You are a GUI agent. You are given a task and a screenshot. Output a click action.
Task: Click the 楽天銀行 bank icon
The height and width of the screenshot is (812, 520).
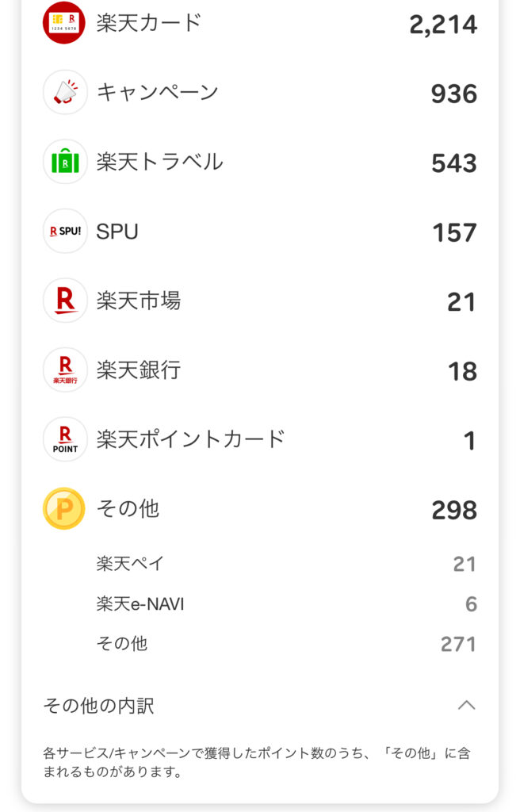[x=64, y=370]
